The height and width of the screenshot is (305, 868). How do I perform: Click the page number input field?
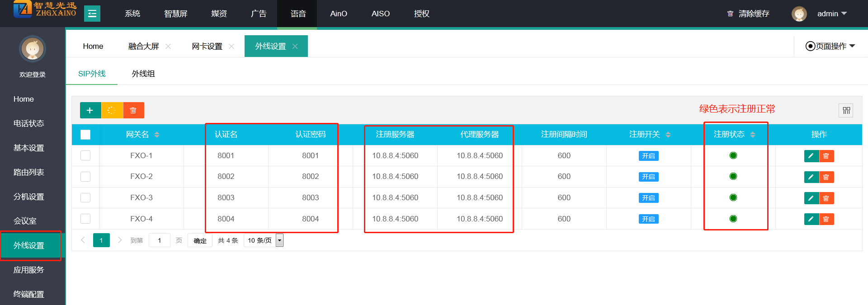tap(160, 240)
